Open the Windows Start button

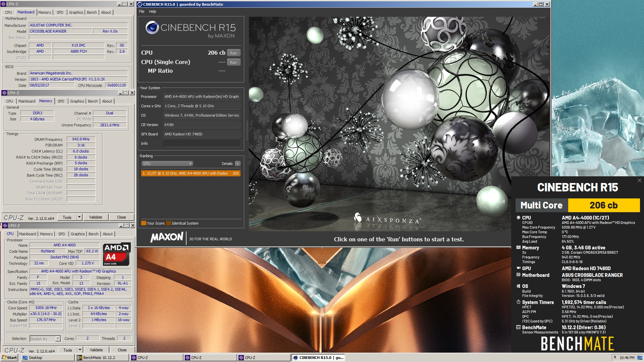[9, 358]
